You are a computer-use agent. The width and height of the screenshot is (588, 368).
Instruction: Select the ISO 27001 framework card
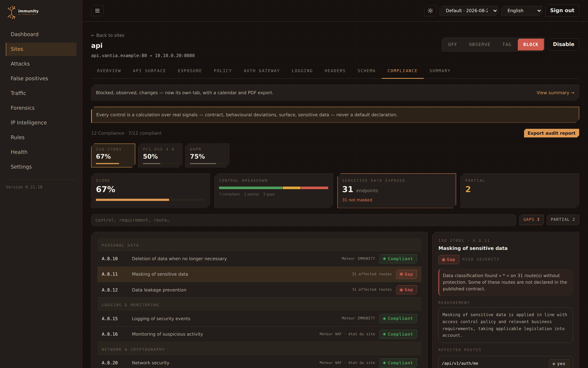(x=113, y=155)
